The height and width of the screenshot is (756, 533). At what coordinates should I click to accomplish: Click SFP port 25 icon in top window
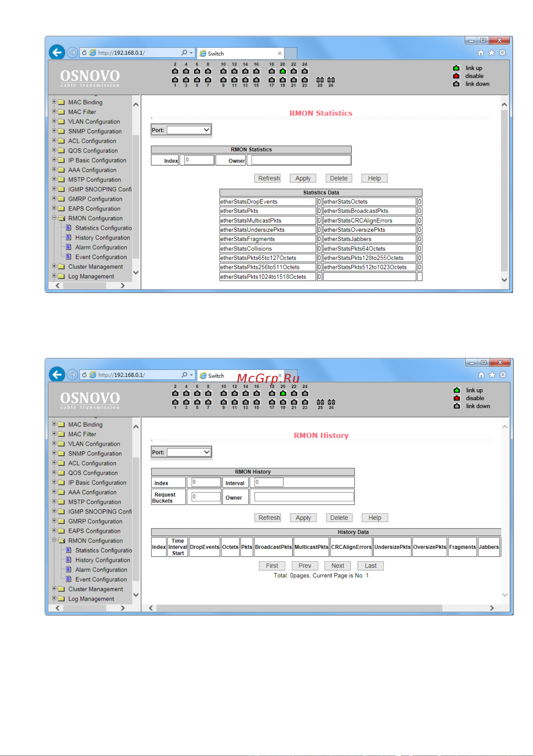pos(320,80)
